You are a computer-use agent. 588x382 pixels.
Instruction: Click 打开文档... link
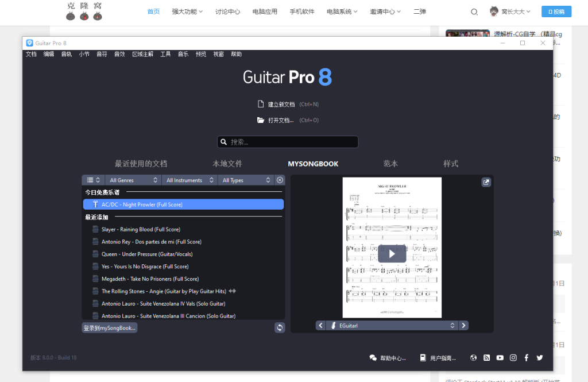click(280, 121)
